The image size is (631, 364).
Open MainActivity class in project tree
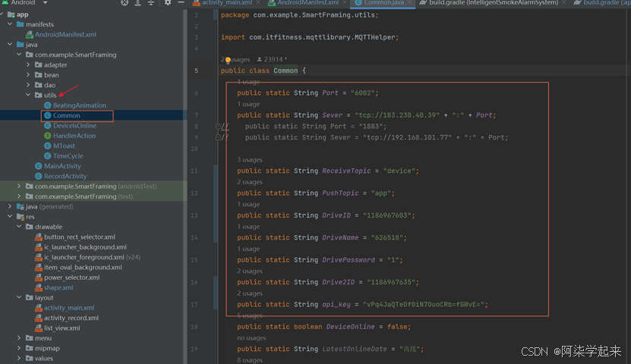62,166
